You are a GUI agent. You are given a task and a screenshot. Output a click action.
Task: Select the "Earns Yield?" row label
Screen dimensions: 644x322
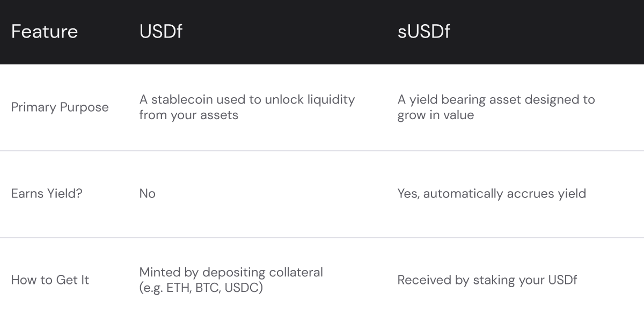47,193
